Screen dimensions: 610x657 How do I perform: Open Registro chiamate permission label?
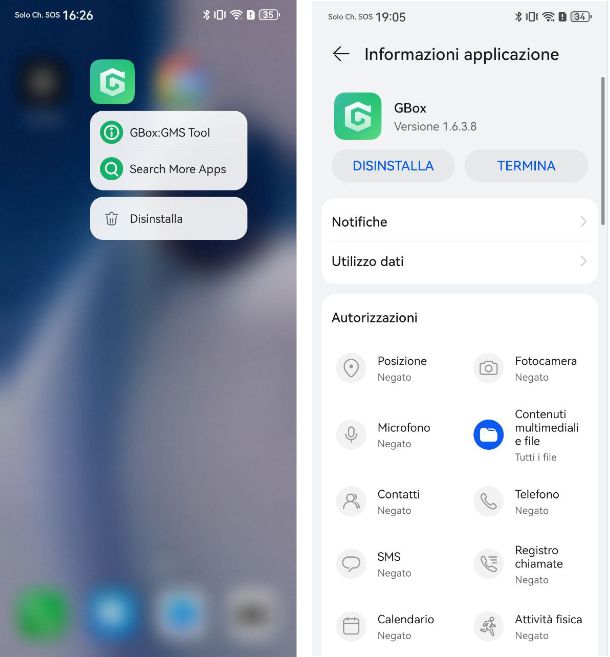tap(539, 557)
